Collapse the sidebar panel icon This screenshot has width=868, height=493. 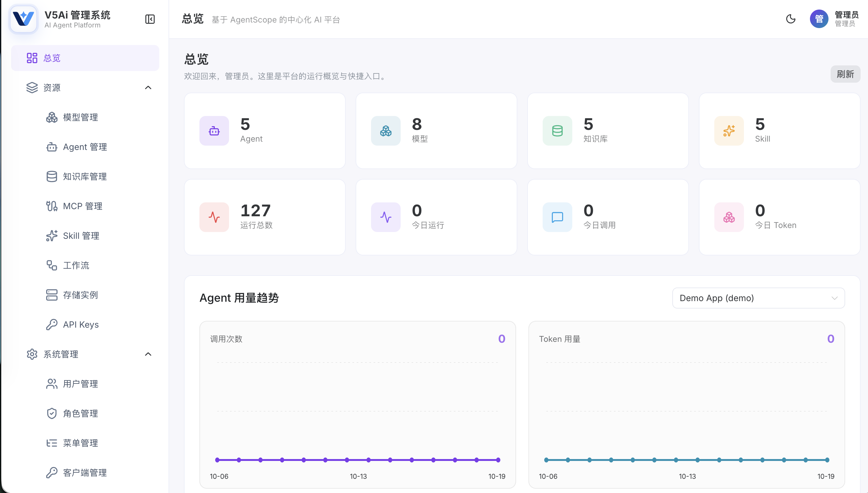coord(150,19)
